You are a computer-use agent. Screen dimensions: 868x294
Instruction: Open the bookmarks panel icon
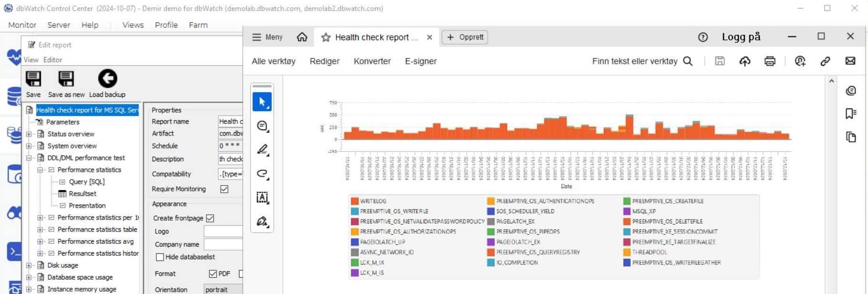[851, 114]
